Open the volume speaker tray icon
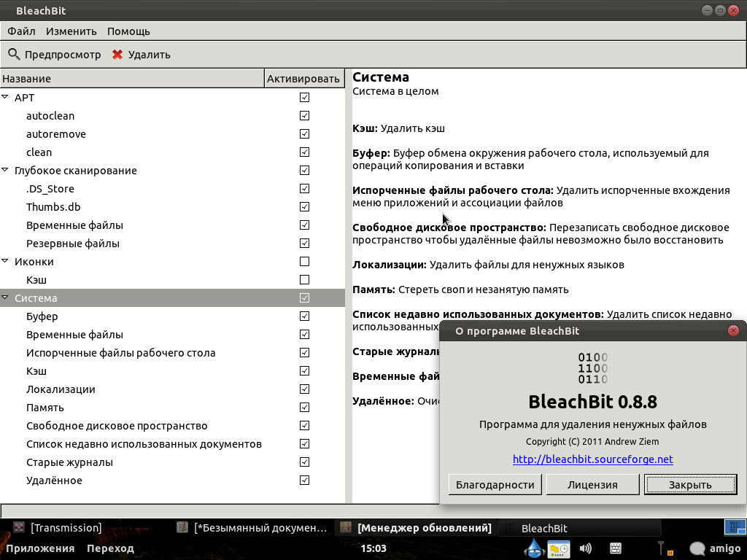This screenshot has width=747, height=560. [x=586, y=548]
